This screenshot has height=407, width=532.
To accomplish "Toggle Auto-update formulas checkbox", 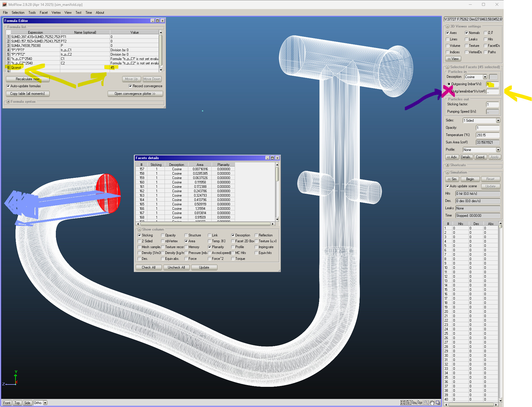I will [8, 86].
